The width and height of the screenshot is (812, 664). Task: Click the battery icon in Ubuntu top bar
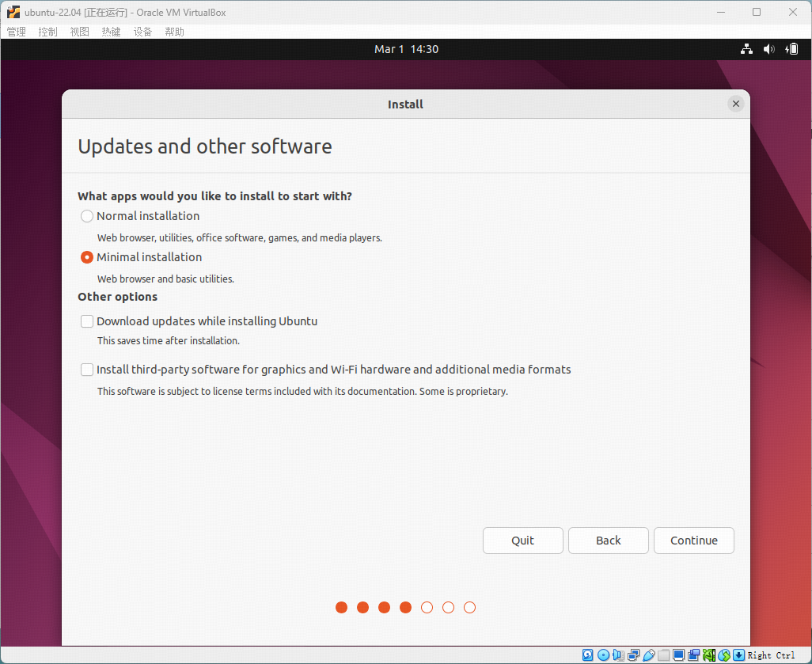[x=791, y=49]
